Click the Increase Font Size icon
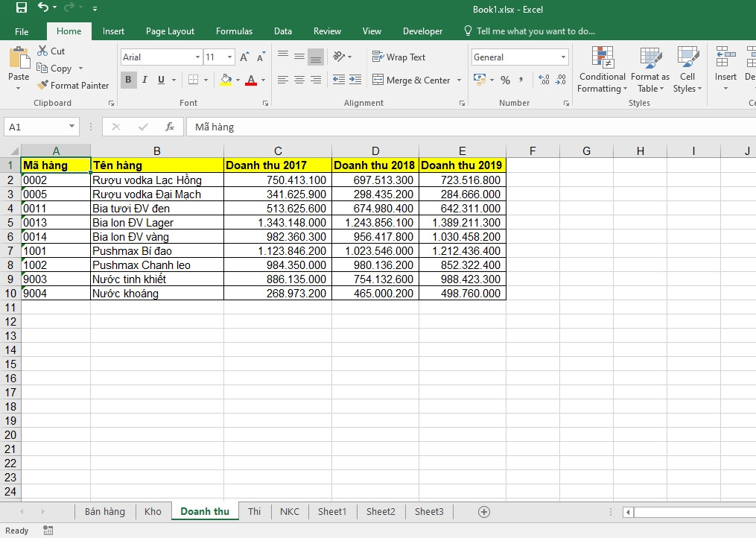Screen dimensions: 756x538 tap(244, 57)
